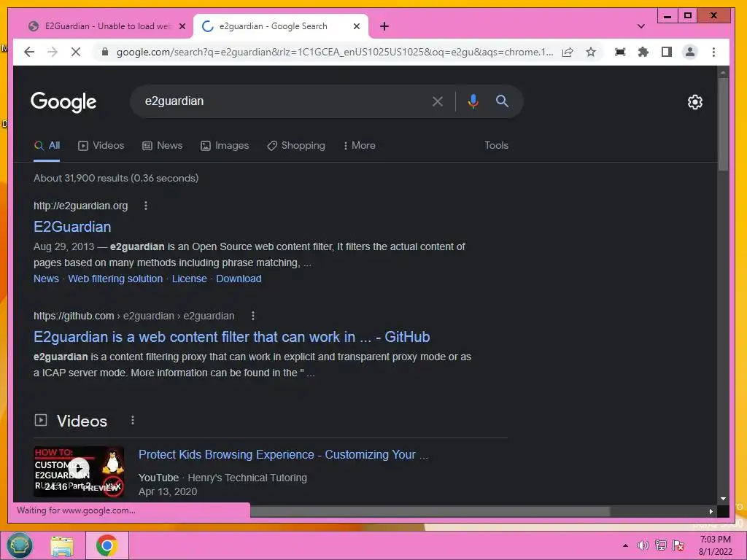Switch to Images results tab
The width and height of the screenshot is (747, 560).
225,146
